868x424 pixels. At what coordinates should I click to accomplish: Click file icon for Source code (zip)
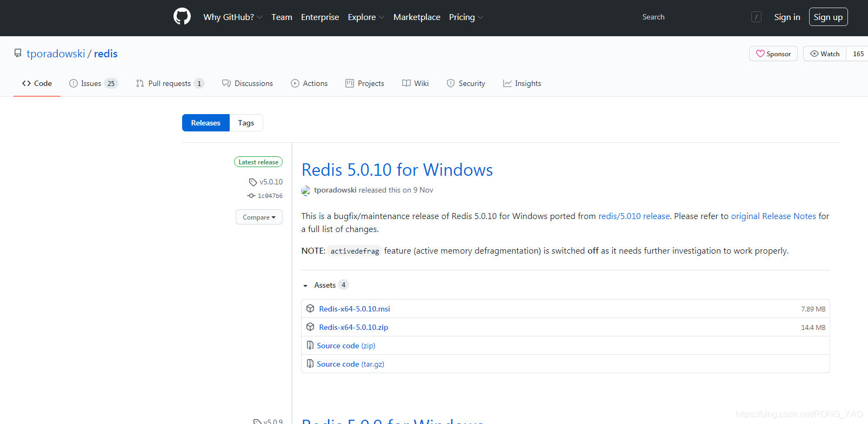[x=310, y=345]
